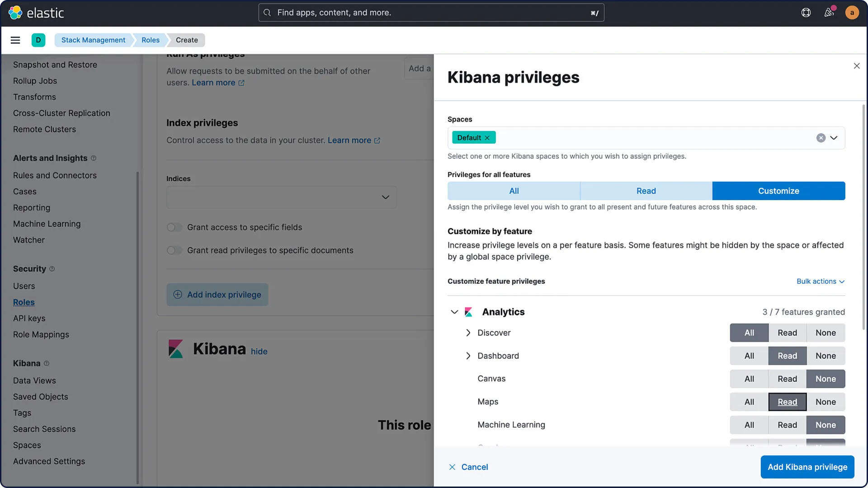Open Machine Learning sidebar item

[47, 224]
